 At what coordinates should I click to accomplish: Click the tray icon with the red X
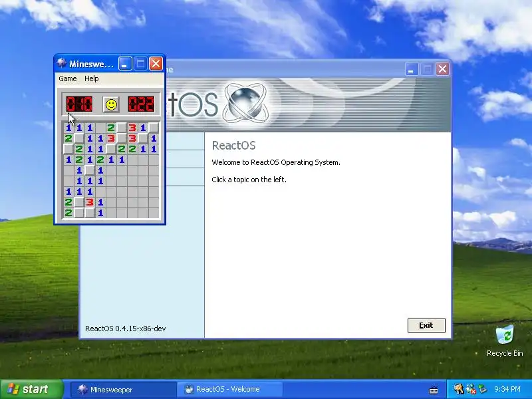(x=471, y=389)
